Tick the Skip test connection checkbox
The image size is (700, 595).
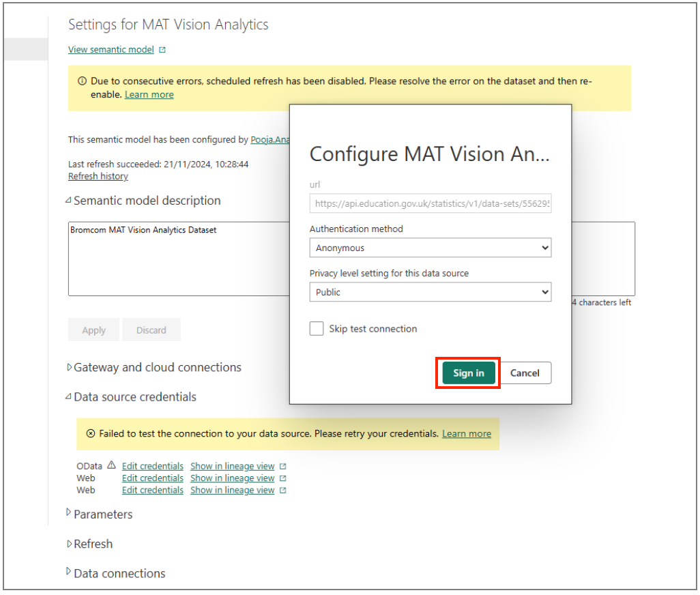(317, 328)
